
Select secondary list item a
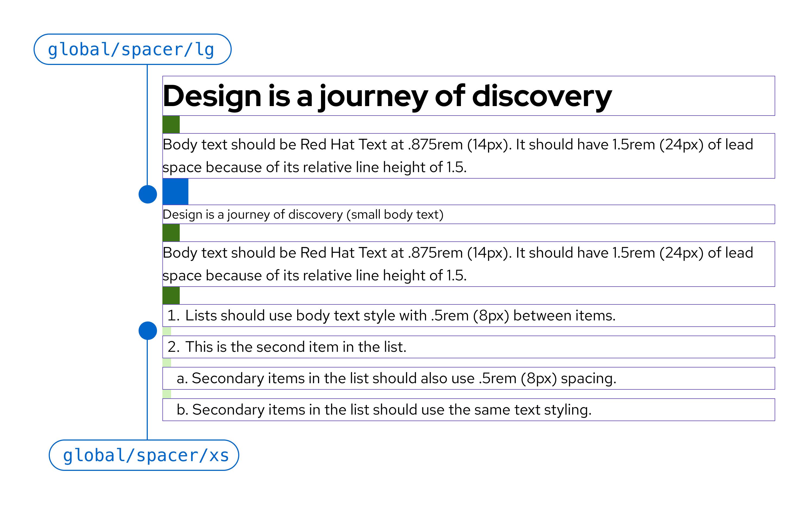[x=396, y=378]
